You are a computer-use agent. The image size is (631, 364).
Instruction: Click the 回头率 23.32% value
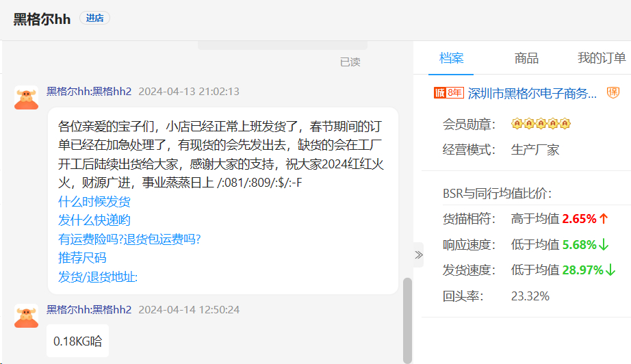tap(530, 296)
